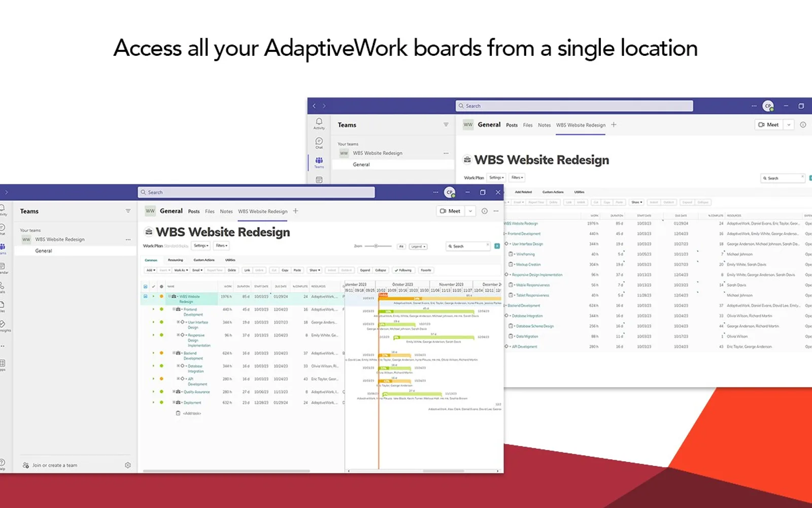Screen dimensions: 812x508
Task: Switch to the Files tab in the front window
Action: [210, 211]
